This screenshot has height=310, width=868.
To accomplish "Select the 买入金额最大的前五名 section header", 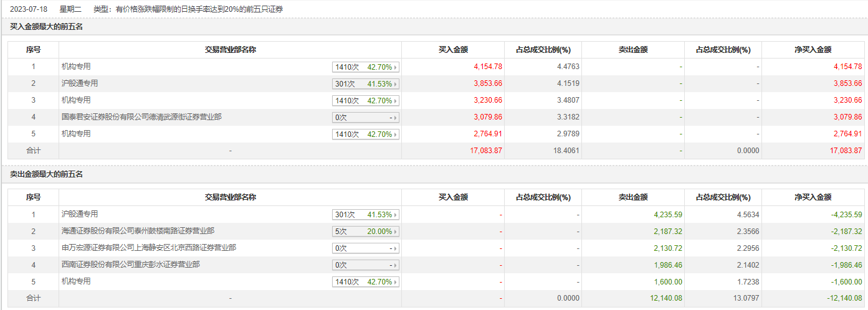I will tap(47, 27).
